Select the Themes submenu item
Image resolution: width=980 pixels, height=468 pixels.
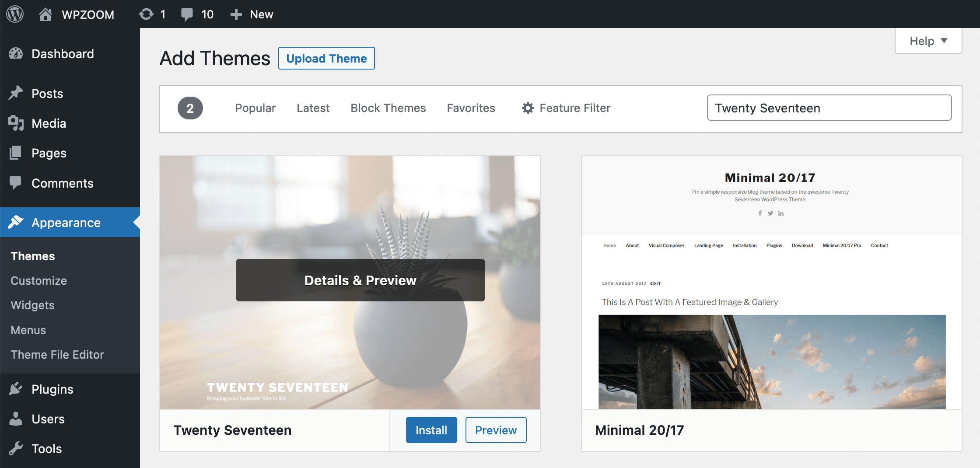33,256
